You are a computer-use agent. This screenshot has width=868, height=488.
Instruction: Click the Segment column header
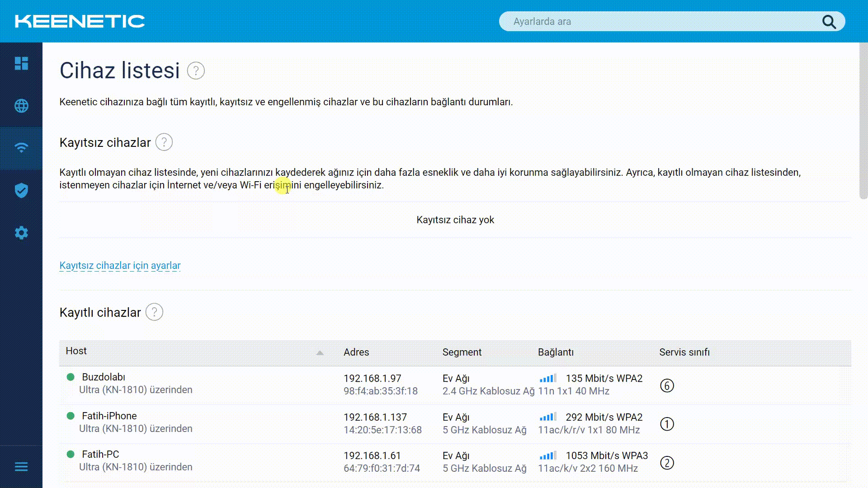(x=462, y=352)
